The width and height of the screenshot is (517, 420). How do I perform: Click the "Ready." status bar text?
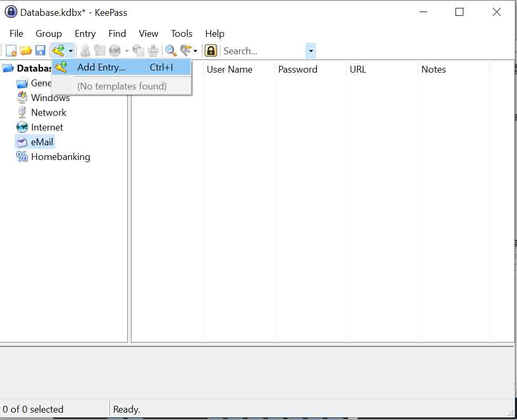point(127,409)
